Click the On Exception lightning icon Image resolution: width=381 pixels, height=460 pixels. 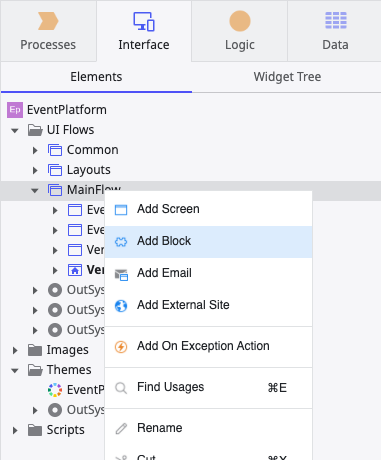(121, 347)
